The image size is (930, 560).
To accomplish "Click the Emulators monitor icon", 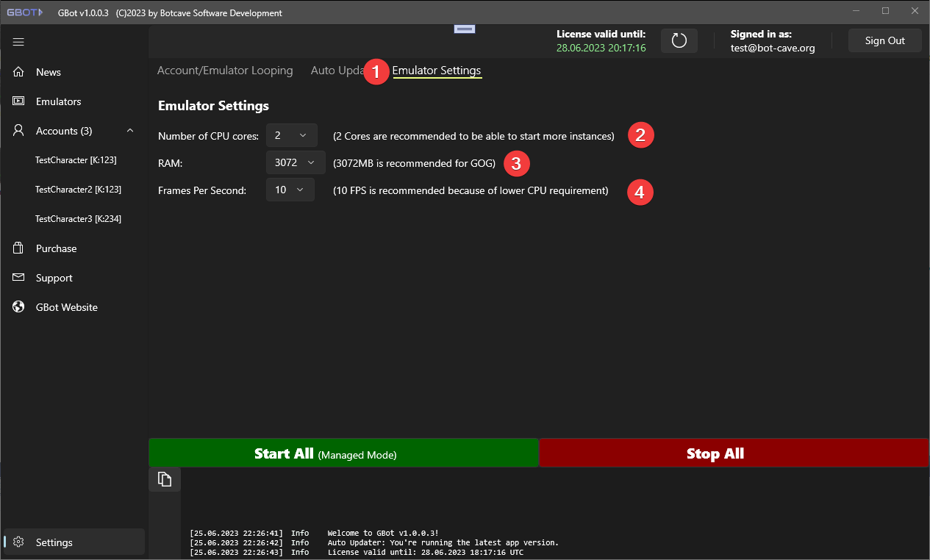I will click(19, 101).
